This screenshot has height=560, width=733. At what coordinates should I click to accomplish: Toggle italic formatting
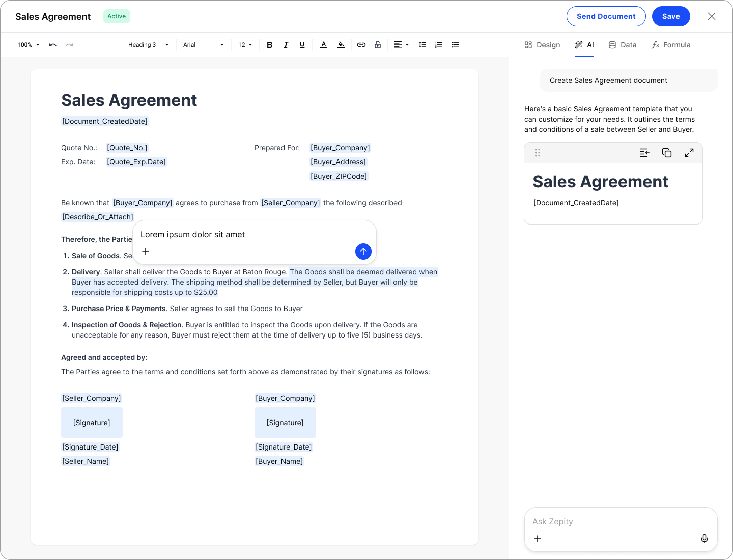click(286, 45)
